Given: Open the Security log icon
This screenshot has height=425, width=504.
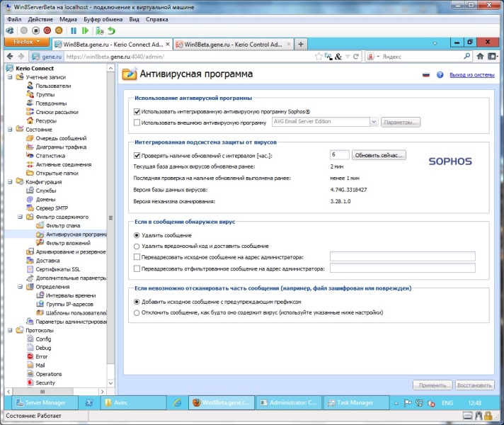Looking at the screenshot, I should 30,382.
